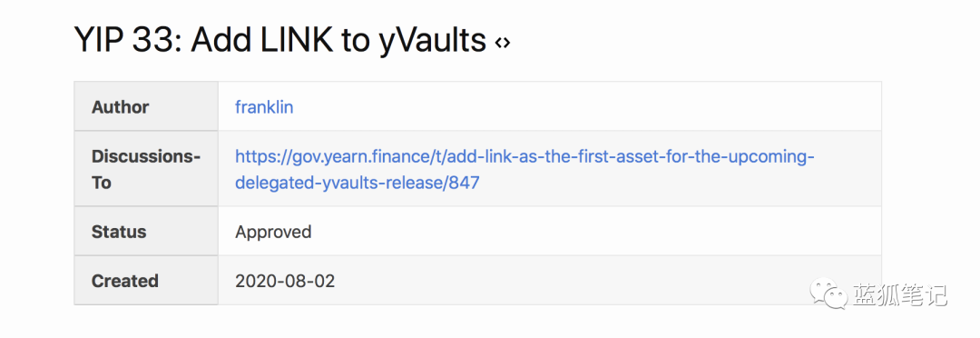Screen dimensions: 980x338
Task: Open the franklin author link
Action: pos(264,107)
